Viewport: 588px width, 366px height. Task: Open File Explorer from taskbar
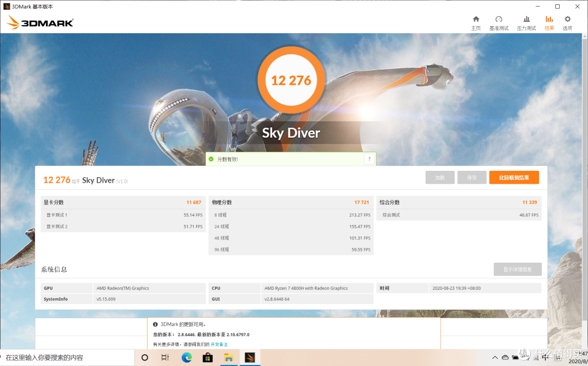pos(228,357)
